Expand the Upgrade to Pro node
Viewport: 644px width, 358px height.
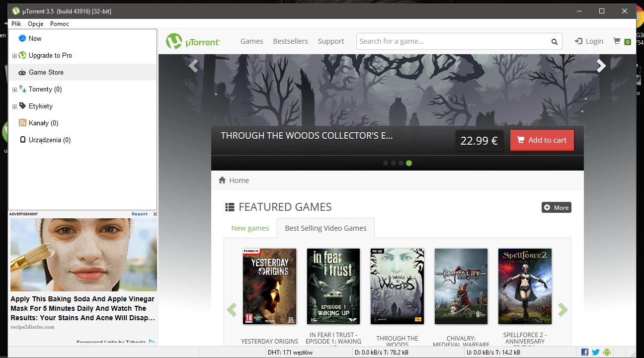click(x=14, y=56)
